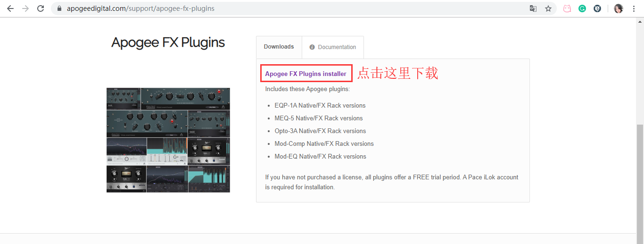The height and width of the screenshot is (244, 644).
Task: Click the Documentation info icon
Action: pyautogui.click(x=312, y=47)
